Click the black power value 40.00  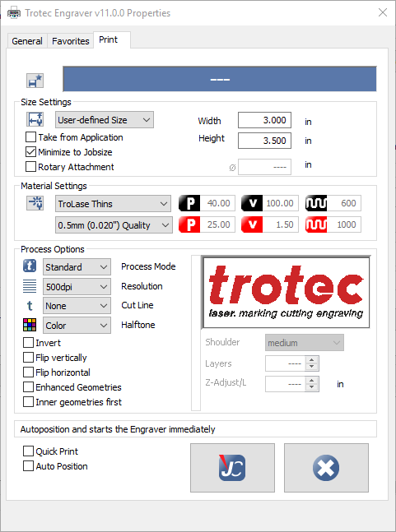click(x=217, y=203)
